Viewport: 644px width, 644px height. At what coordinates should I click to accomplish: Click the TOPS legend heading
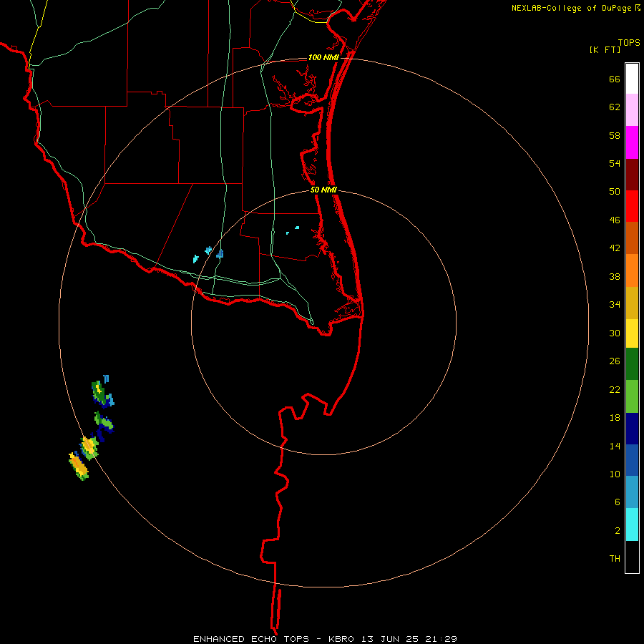[629, 43]
